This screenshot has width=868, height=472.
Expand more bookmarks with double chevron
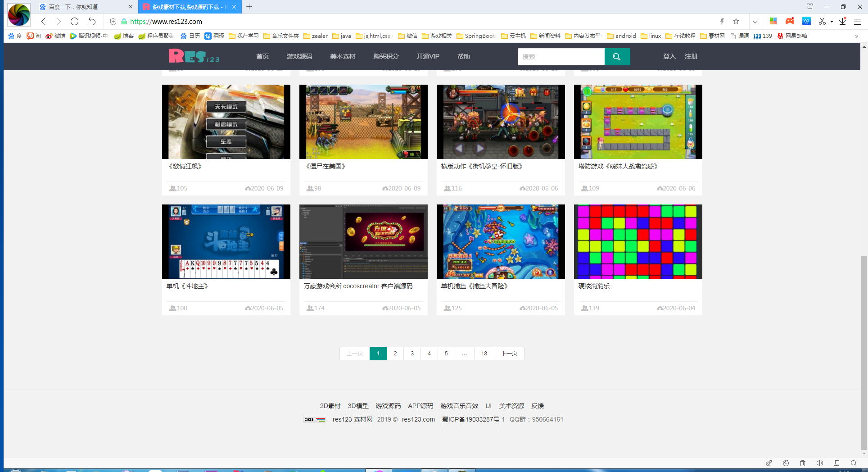pyautogui.click(x=856, y=36)
